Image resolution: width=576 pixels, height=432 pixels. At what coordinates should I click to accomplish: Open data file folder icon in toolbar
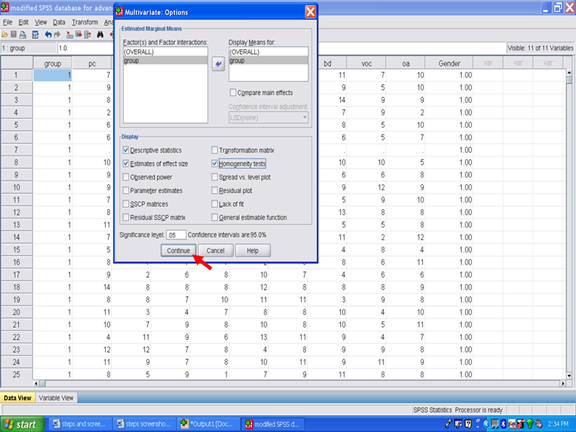click(5, 35)
